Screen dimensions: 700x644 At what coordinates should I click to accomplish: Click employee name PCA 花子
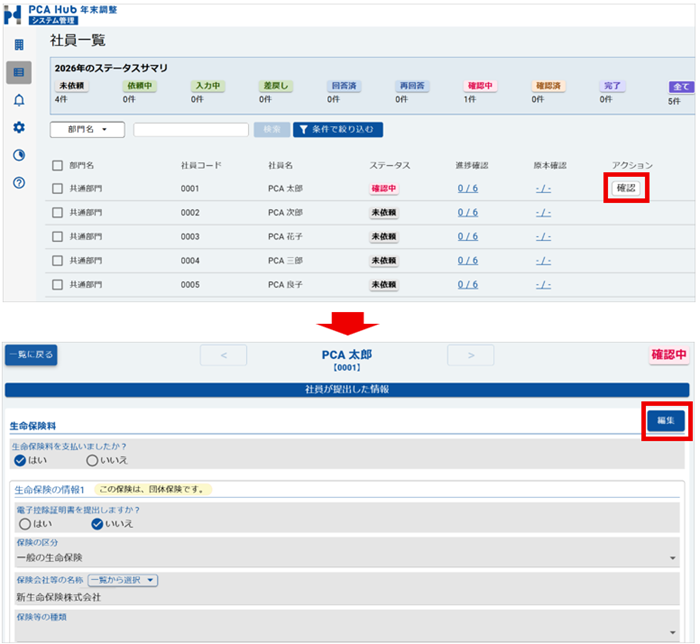285,237
